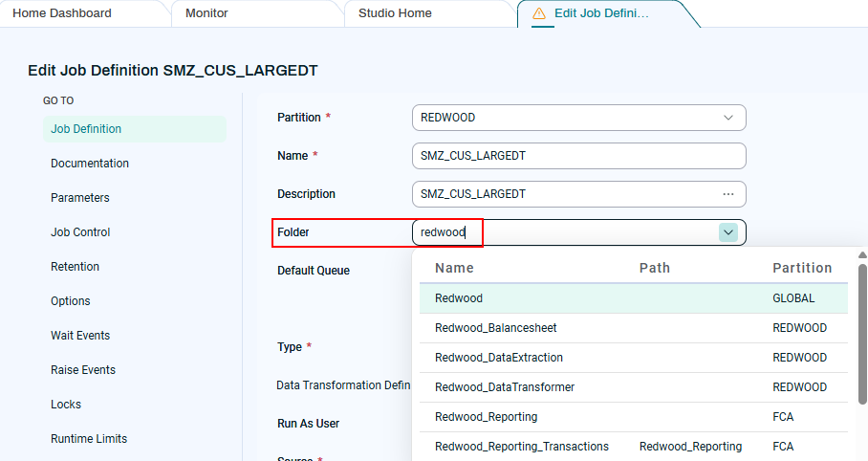Expand the Partition dropdown chevron
The image size is (868, 461).
(727, 118)
